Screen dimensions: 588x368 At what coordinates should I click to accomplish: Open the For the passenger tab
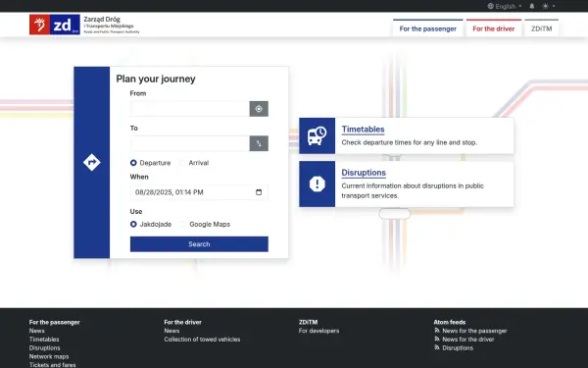(x=428, y=28)
